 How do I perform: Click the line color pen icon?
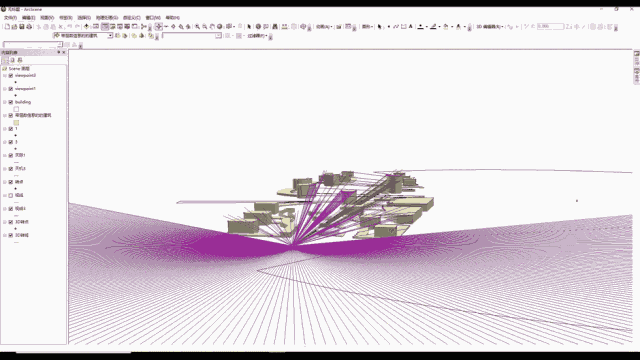pos(433,27)
